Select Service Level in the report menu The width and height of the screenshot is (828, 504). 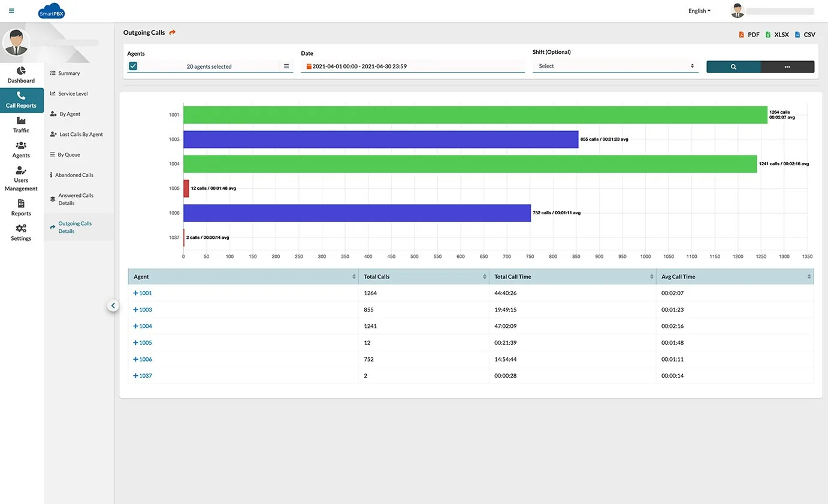pyautogui.click(x=72, y=94)
